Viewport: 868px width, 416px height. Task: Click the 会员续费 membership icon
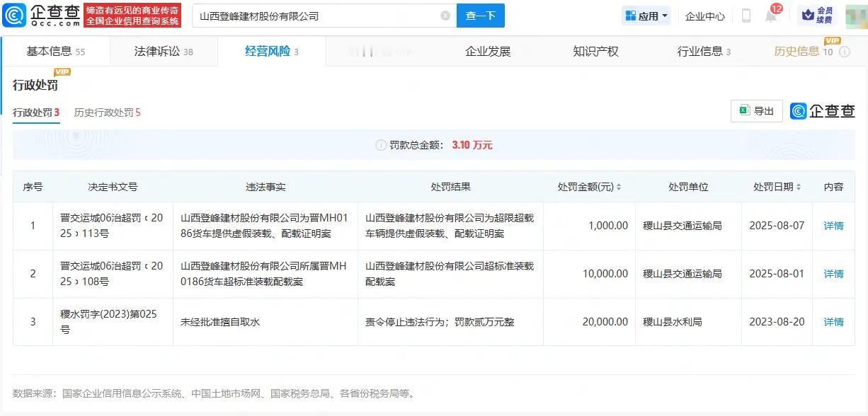pyautogui.click(x=818, y=16)
